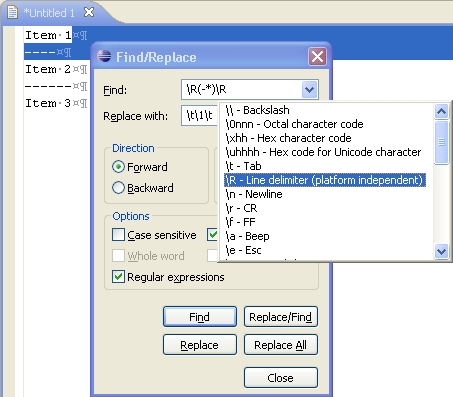The height and width of the screenshot is (397, 453).
Task: Select the Backward direction radio button
Action: pyautogui.click(x=118, y=188)
